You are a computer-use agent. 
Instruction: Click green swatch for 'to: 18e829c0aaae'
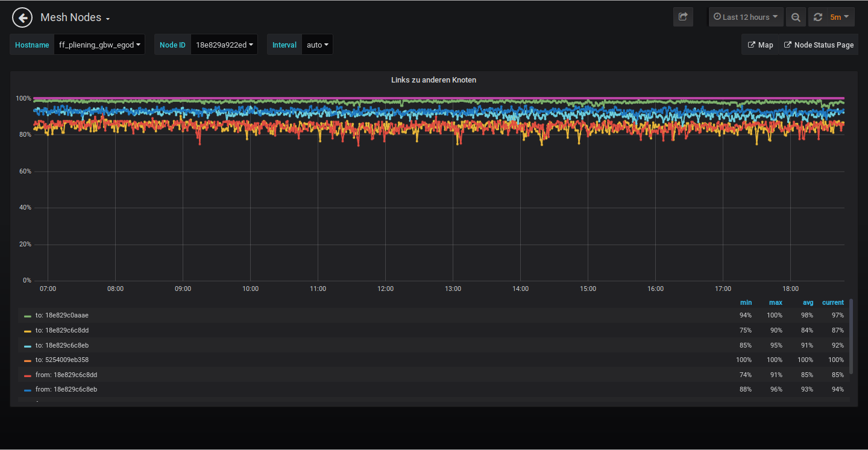coord(28,316)
